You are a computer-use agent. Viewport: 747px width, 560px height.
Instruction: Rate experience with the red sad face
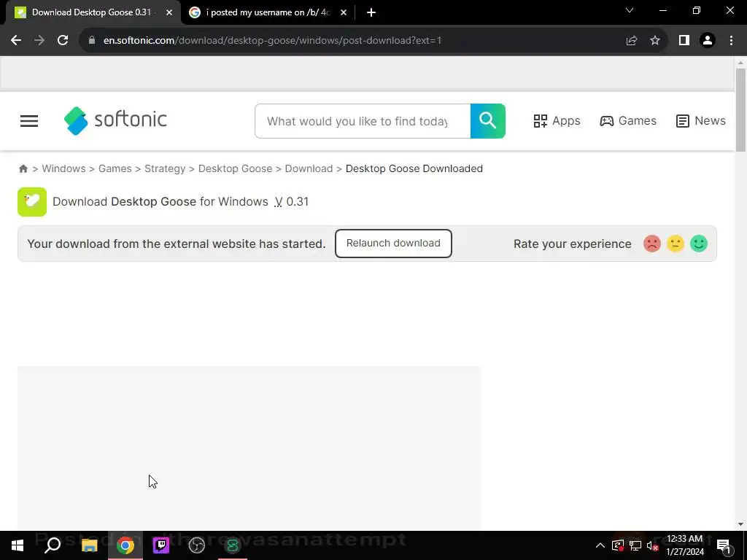[x=652, y=244]
